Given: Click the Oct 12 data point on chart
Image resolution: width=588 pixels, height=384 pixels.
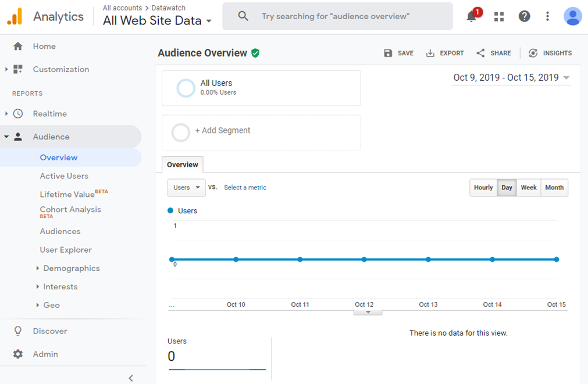Looking at the screenshot, I should tap(364, 260).
